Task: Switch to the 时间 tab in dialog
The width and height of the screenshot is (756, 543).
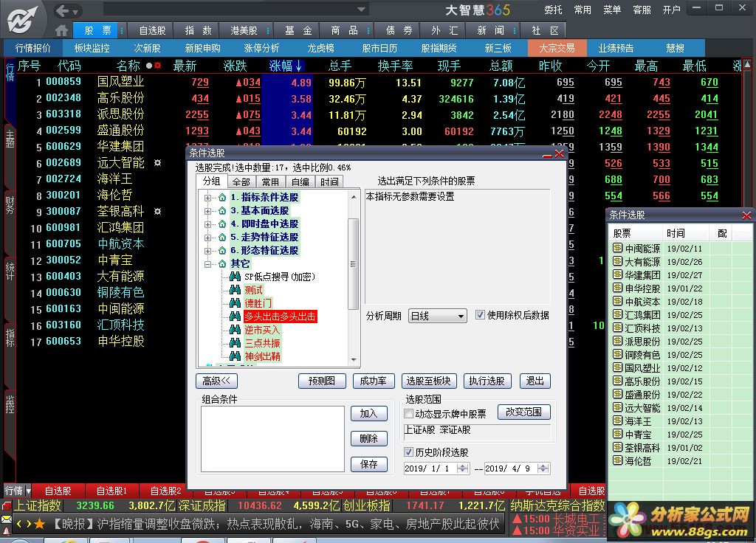Action: (329, 181)
